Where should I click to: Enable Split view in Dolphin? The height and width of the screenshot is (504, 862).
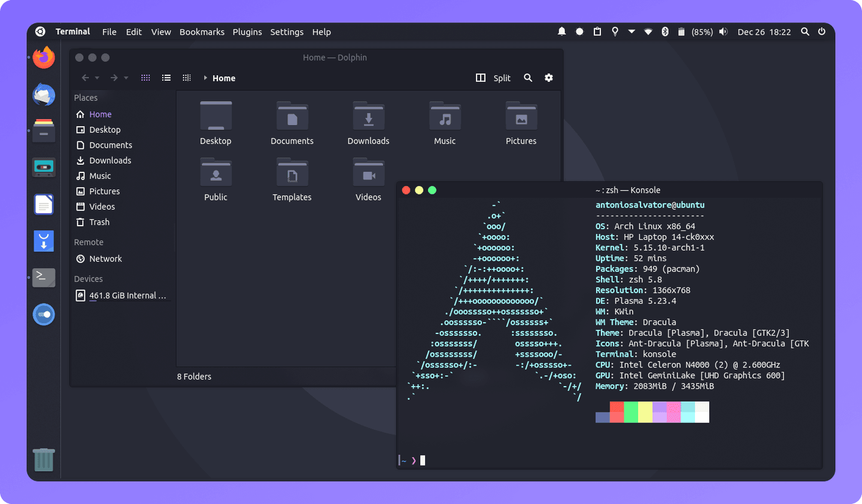[493, 78]
